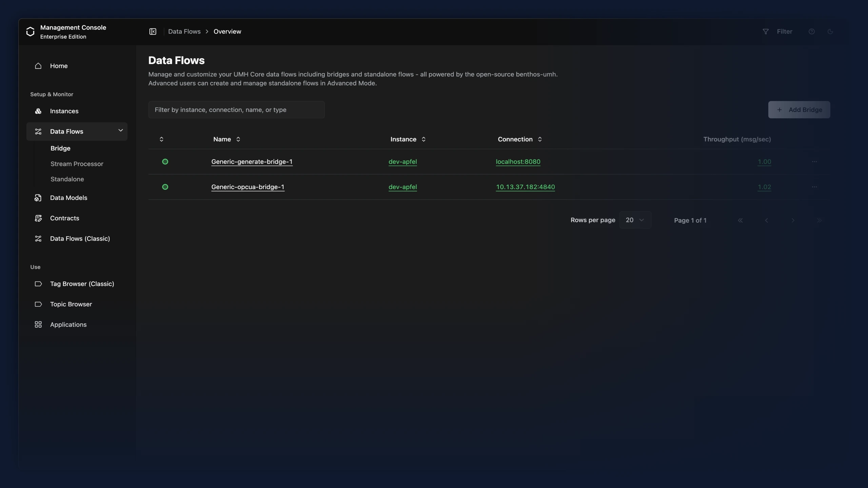The height and width of the screenshot is (488, 868).
Task: Open the help question-mark icon
Action: (812, 32)
